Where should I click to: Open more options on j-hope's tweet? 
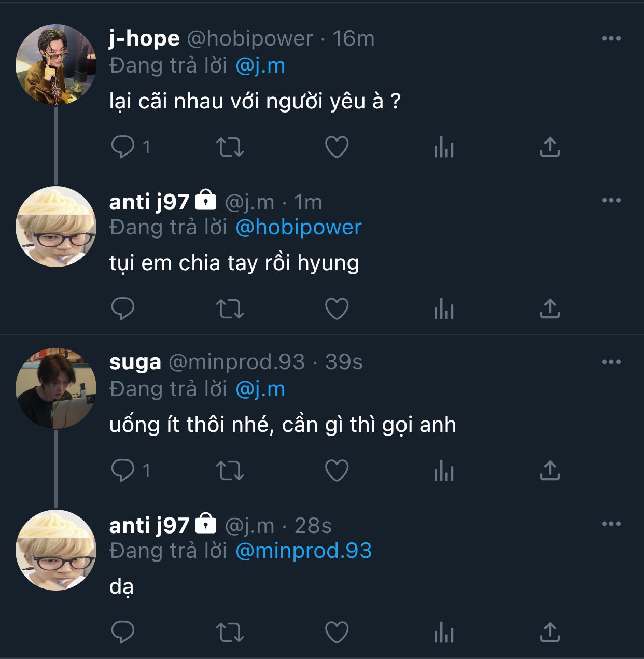pyautogui.click(x=611, y=38)
